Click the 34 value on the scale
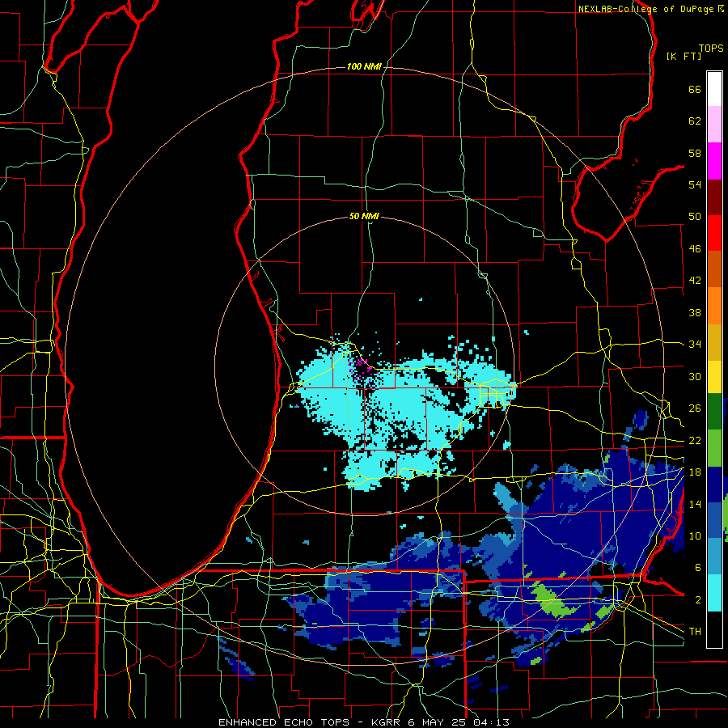 coord(695,345)
